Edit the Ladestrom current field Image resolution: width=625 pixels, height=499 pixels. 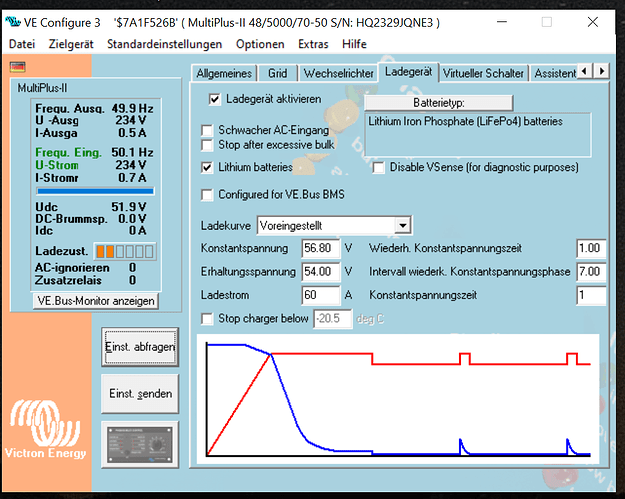pos(320,295)
